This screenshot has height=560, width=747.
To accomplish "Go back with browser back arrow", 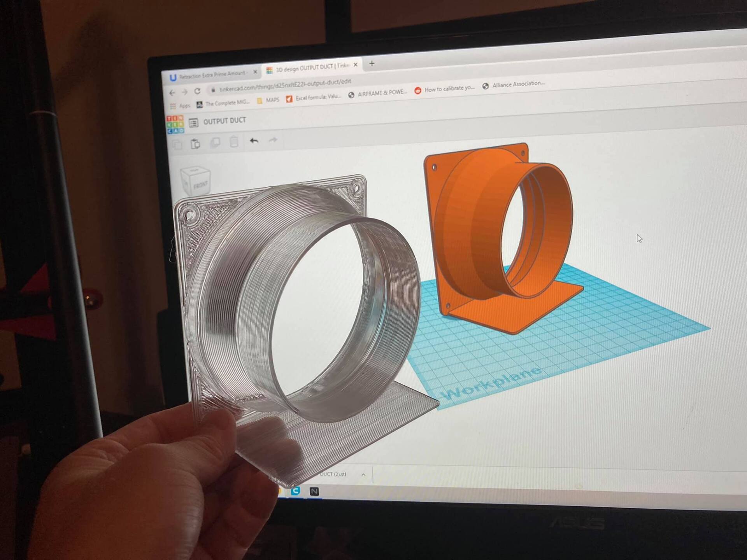I will point(172,93).
